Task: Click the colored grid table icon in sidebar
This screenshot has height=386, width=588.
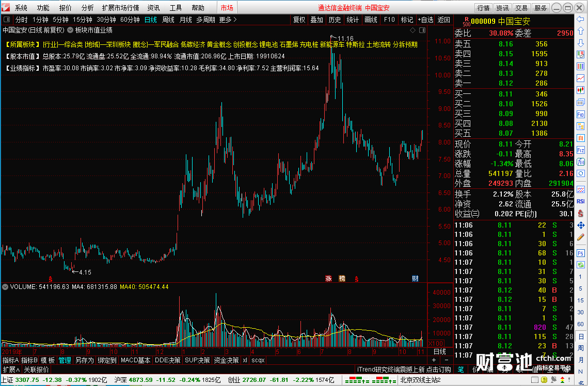Action: [x=580, y=67]
